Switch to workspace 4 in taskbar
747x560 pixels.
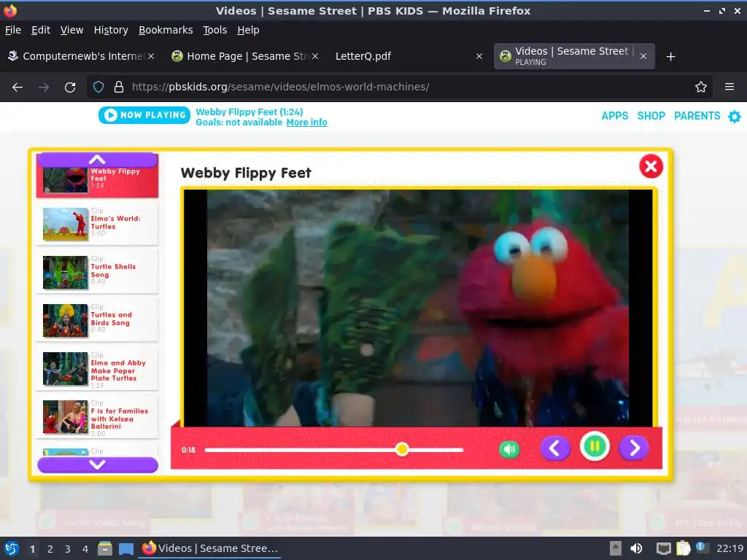click(x=85, y=549)
